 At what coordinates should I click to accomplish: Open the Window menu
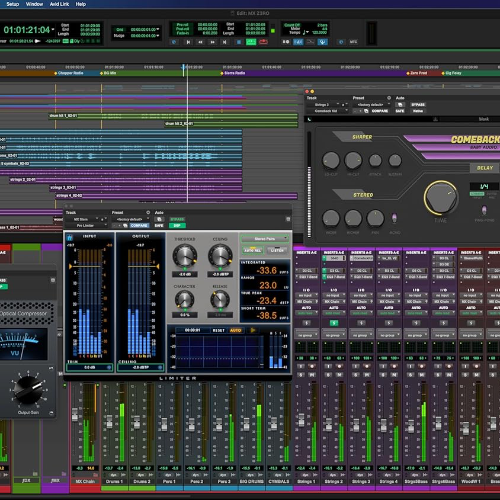(34, 4)
